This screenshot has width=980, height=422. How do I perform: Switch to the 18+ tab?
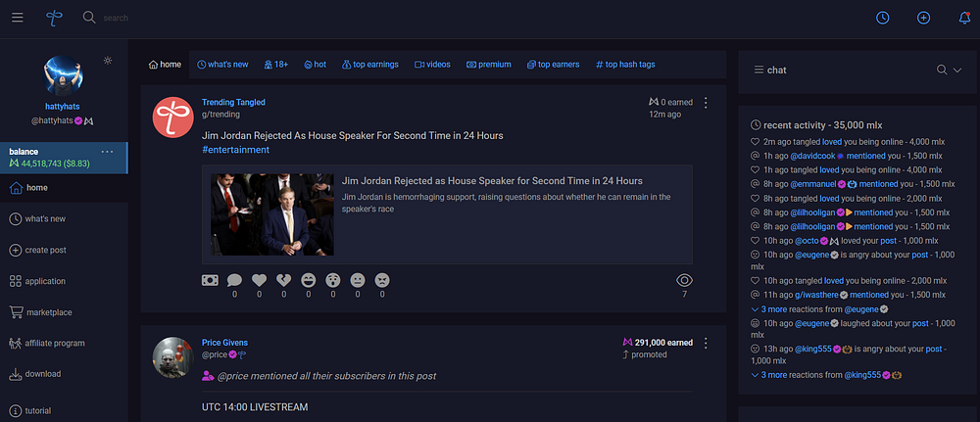click(275, 65)
